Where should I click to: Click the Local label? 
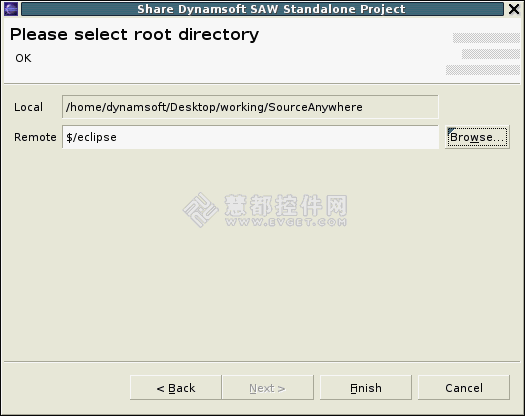[28, 107]
